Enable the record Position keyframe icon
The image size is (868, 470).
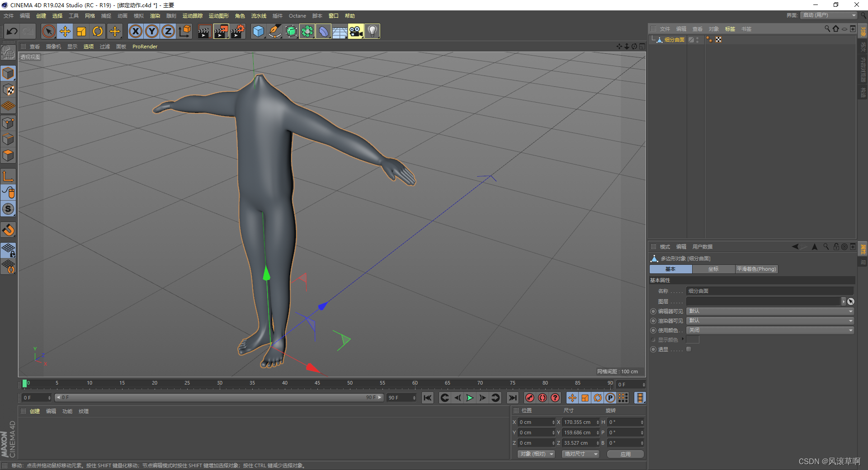(x=572, y=398)
